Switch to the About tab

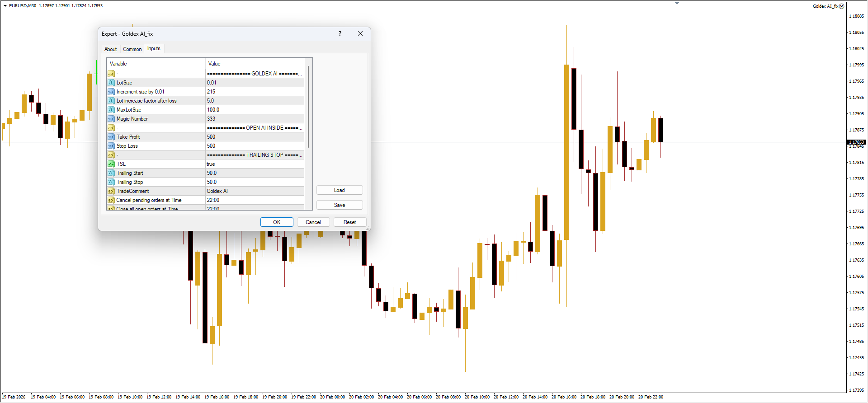(x=110, y=49)
